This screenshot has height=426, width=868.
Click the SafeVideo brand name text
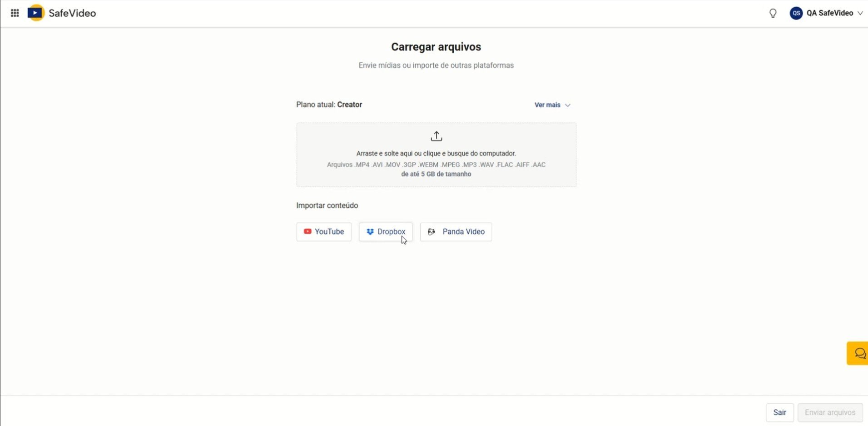coord(72,13)
